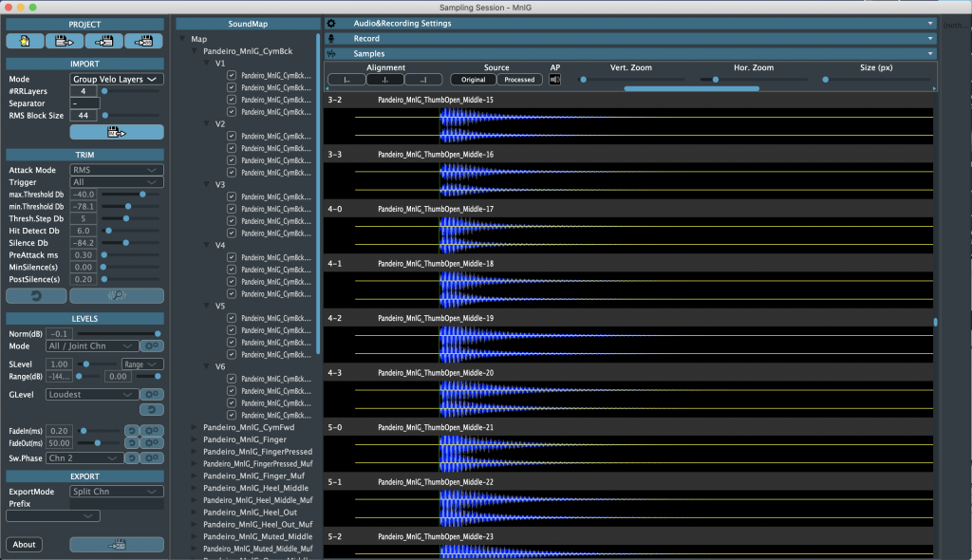Open the Audio&Recording Settings section

point(630,24)
